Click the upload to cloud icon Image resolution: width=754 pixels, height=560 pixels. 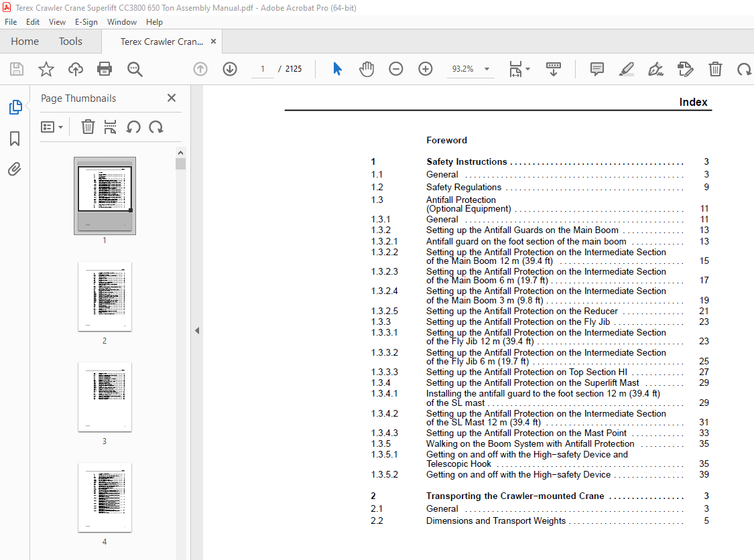[x=76, y=69]
